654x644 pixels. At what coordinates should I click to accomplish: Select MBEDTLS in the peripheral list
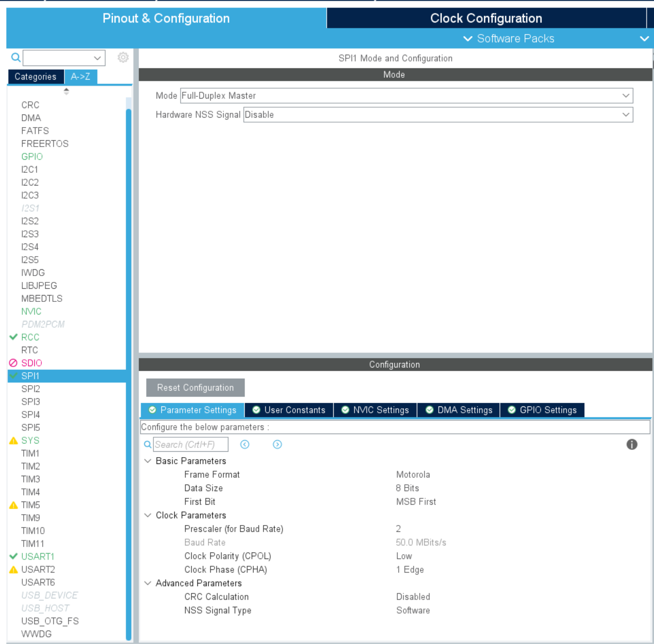tap(42, 298)
